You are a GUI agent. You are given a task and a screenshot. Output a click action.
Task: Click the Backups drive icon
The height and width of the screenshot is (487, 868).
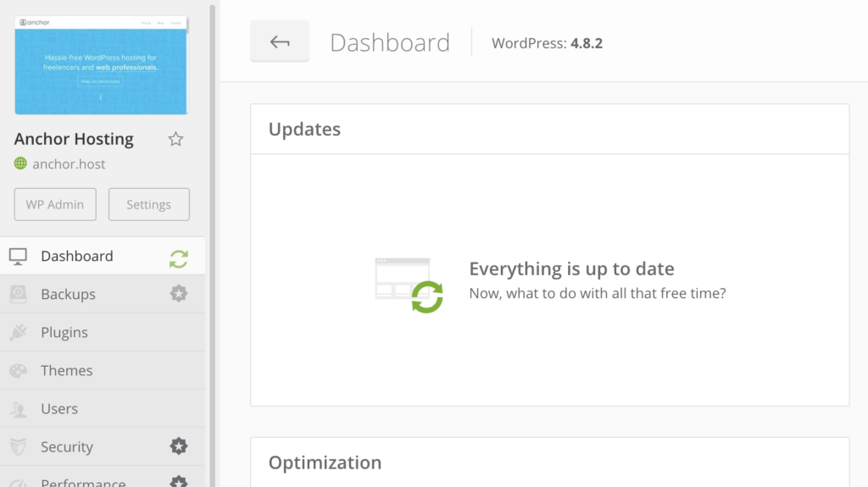click(18, 294)
